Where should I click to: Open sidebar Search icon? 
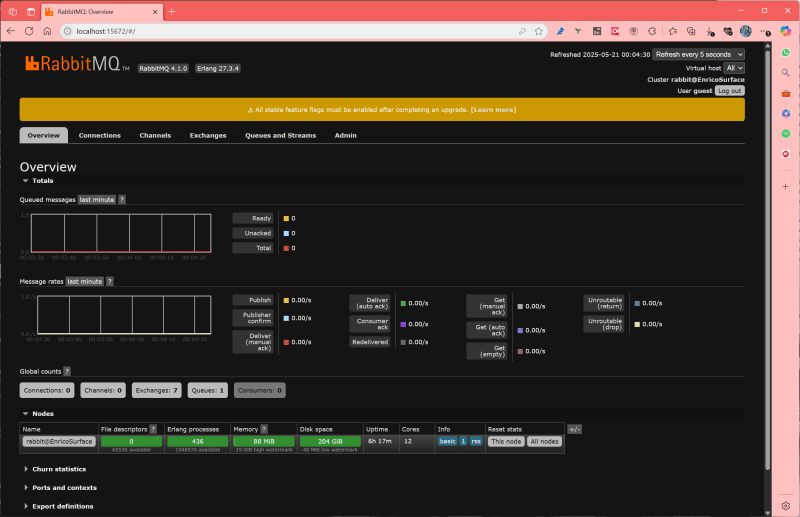tap(786, 73)
